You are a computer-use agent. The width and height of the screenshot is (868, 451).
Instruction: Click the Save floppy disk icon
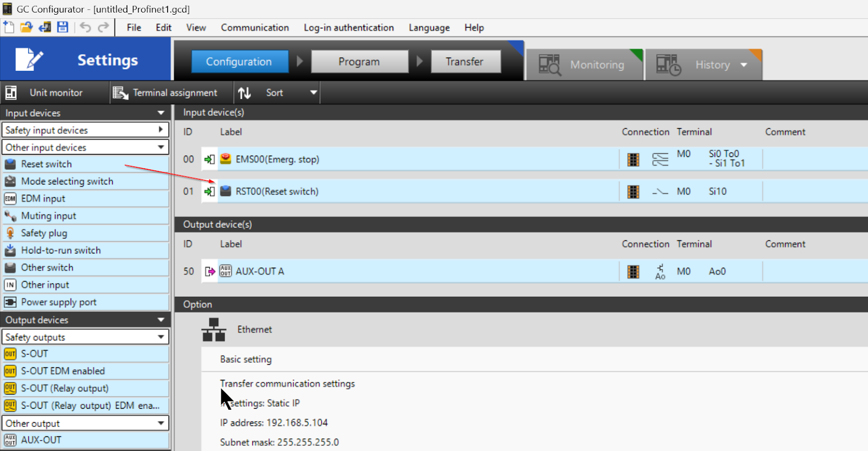click(63, 27)
